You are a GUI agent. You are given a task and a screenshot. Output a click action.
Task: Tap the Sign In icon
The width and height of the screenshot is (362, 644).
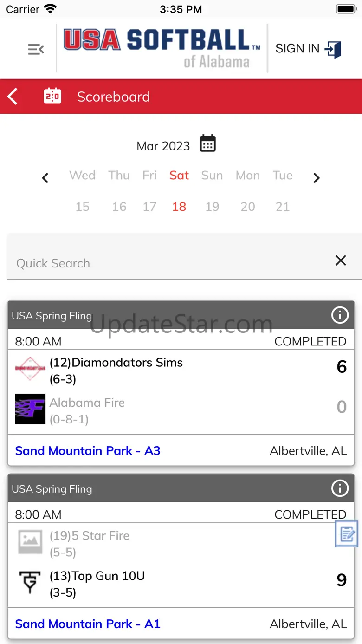point(333,49)
